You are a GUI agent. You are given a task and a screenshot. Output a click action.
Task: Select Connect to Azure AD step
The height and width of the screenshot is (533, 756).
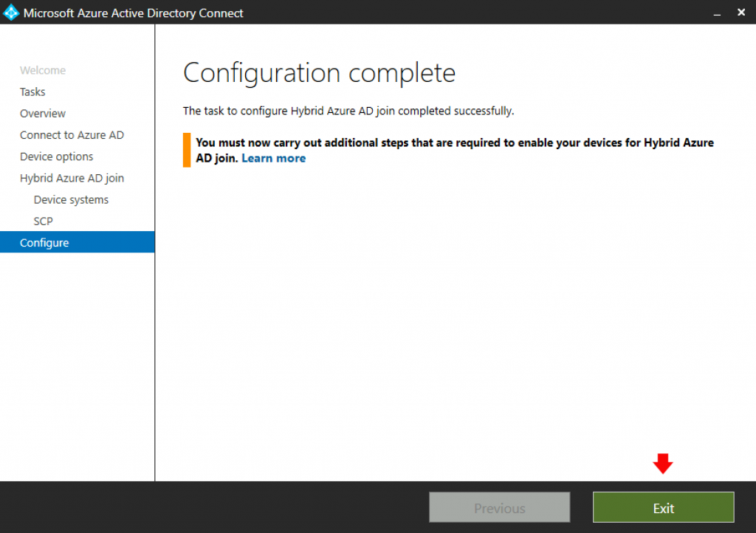[x=72, y=135]
